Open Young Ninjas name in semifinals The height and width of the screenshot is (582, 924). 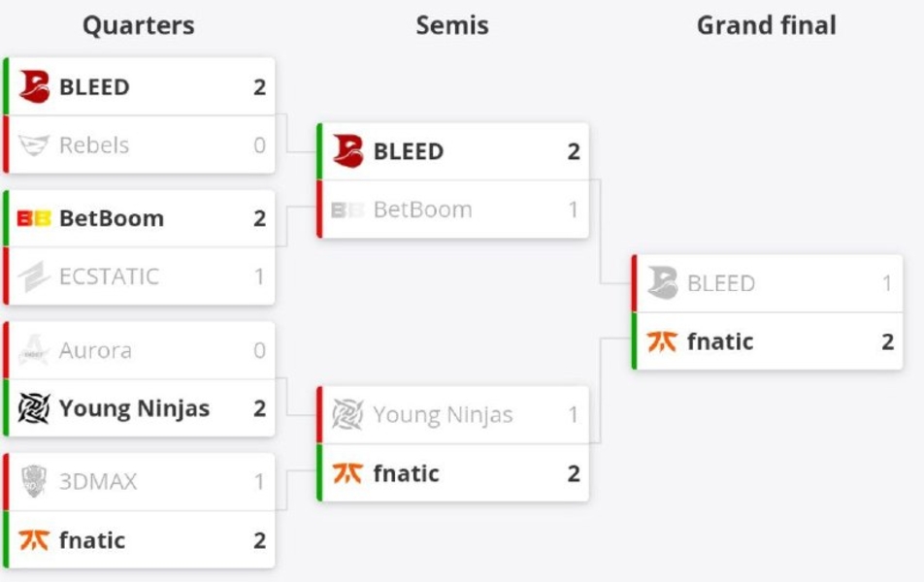click(x=443, y=415)
